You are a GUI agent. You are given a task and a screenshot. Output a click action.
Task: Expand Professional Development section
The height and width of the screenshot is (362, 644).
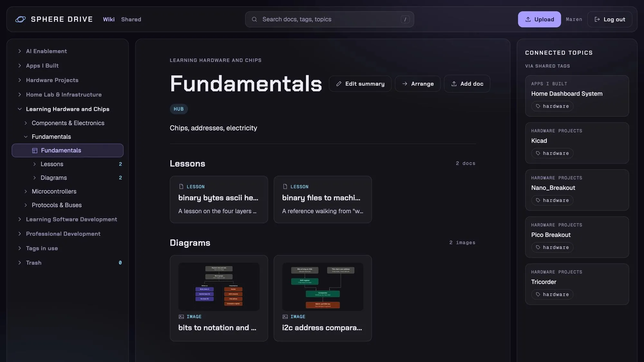pyautogui.click(x=20, y=234)
